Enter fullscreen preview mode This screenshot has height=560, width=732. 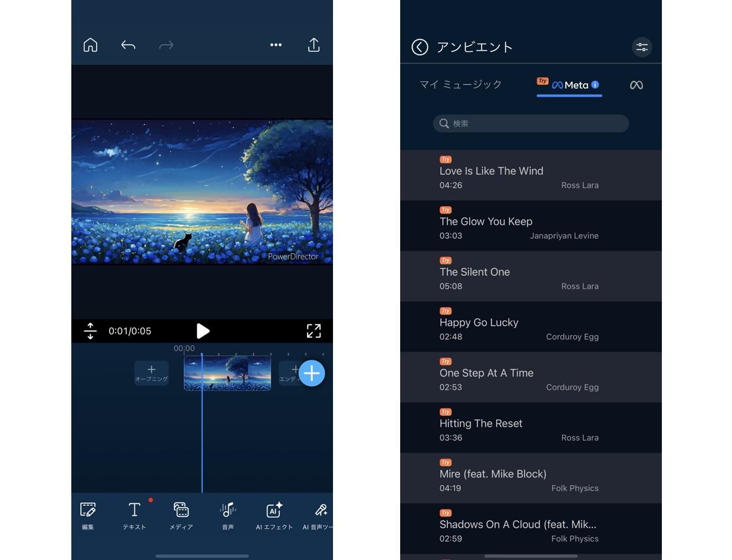pyautogui.click(x=314, y=331)
